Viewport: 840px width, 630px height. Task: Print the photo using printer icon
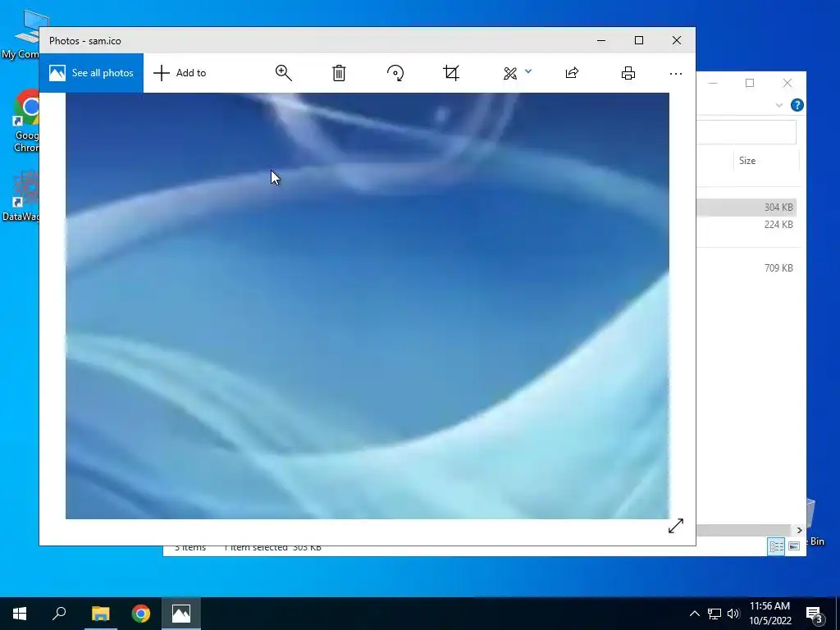tap(628, 73)
